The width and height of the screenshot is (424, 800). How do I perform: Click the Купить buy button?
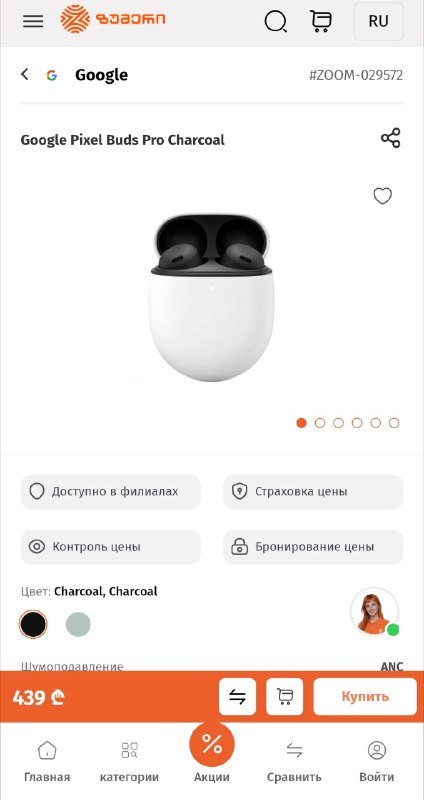(x=365, y=696)
